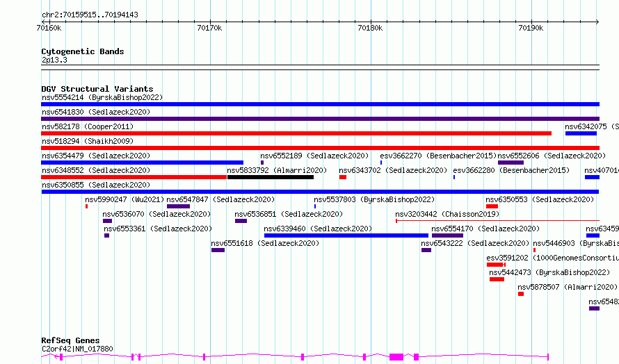The image size is (619, 364).
Task: Click the nsv3203442 Chaisson2019 label
Action: (x=447, y=214)
